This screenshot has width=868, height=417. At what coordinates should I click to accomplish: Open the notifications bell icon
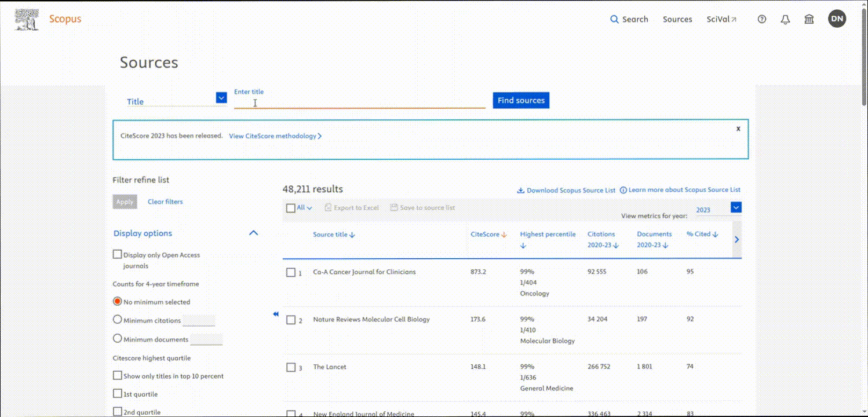(785, 19)
